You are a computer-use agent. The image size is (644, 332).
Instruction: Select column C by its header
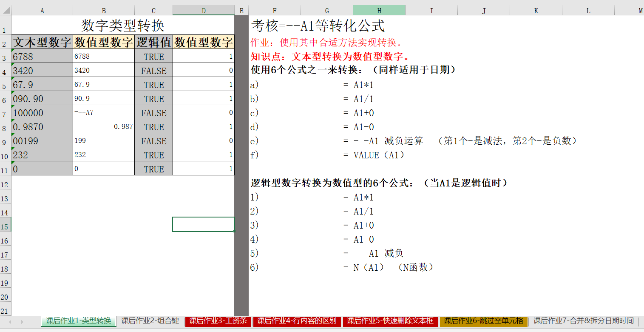[x=153, y=11]
